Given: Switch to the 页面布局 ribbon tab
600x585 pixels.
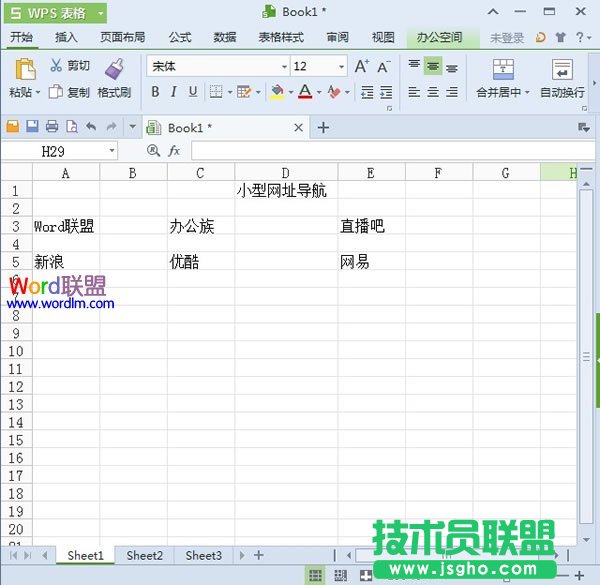Looking at the screenshot, I should 122,37.
